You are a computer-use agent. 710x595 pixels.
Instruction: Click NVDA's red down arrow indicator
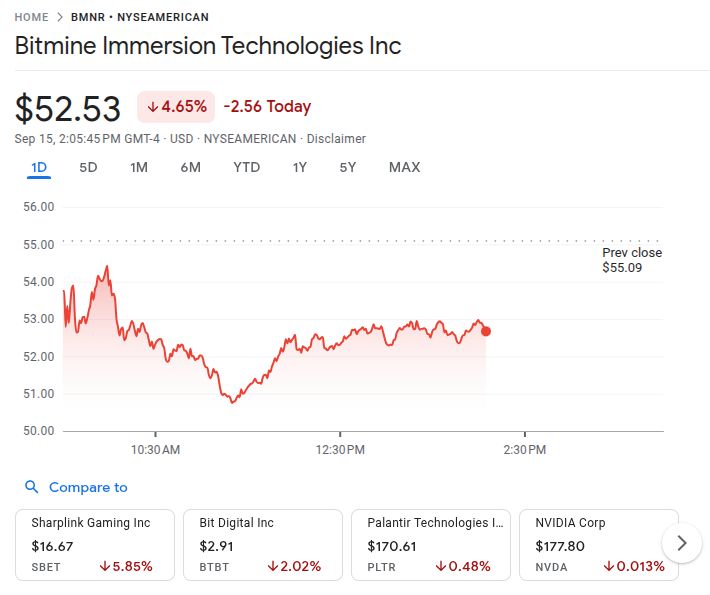pyautogui.click(x=608, y=566)
